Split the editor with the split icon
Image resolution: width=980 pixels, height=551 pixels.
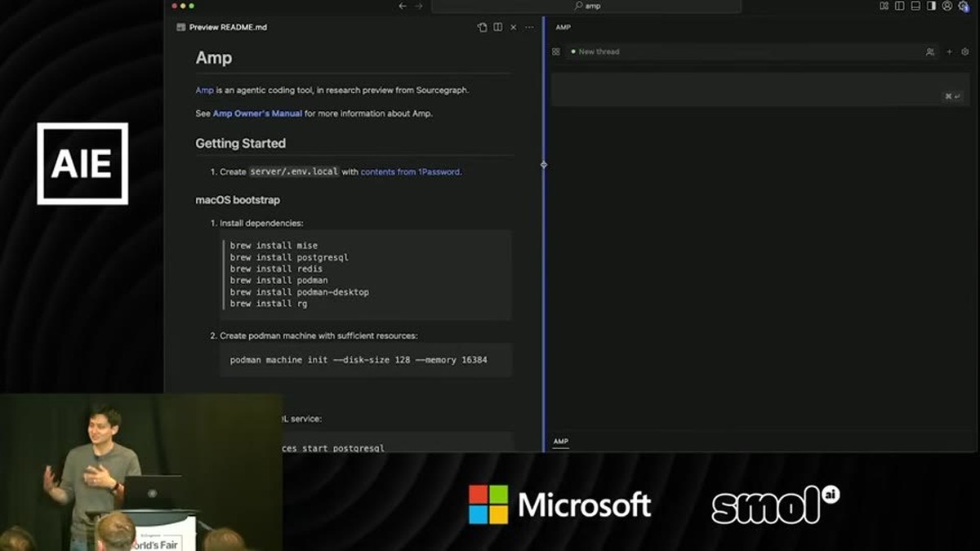click(x=497, y=27)
